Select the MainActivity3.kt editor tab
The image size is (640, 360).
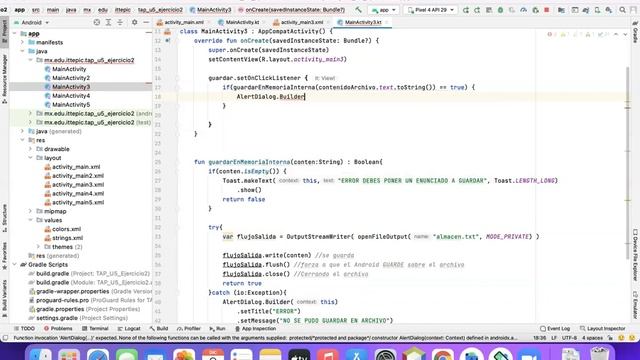pyautogui.click(x=362, y=22)
